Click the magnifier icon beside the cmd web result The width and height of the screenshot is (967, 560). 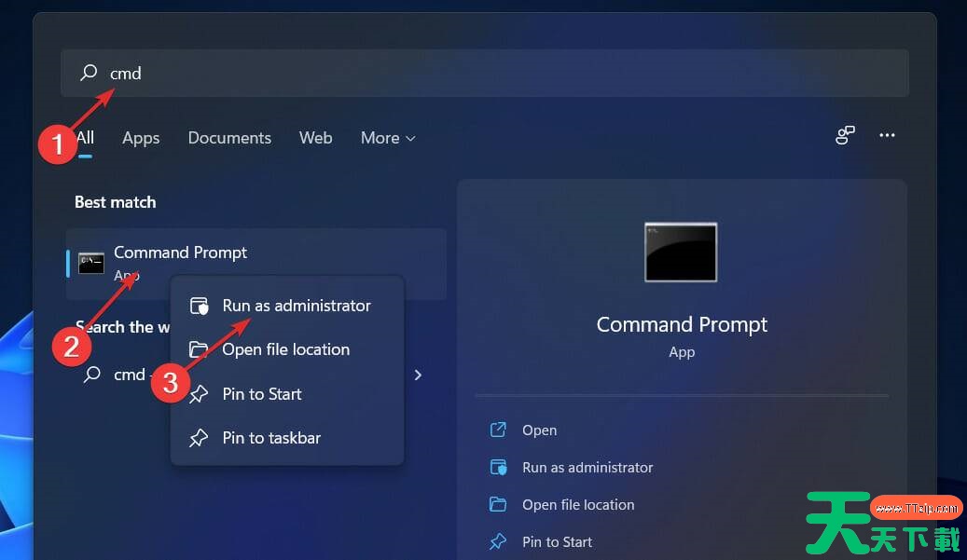coord(92,374)
